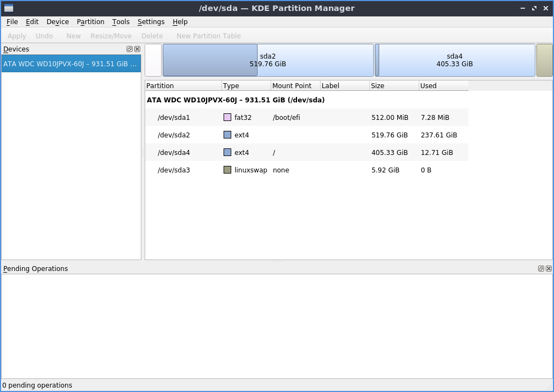This screenshot has height=392, width=554.
Task: Click the ext4 color icon for sda2
Action: click(227, 135)
